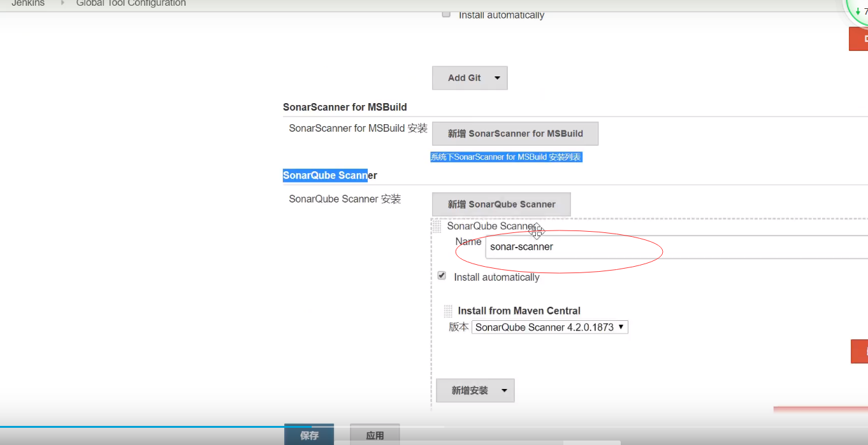
Task: Click 新增 SonarScanner for MSBuild button
Action: pos(515,134)
